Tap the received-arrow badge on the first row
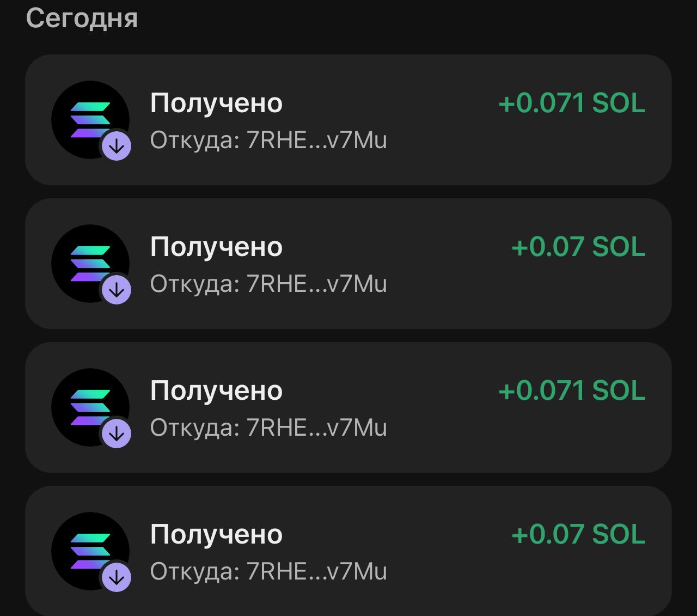 click(x=115, y=146)
